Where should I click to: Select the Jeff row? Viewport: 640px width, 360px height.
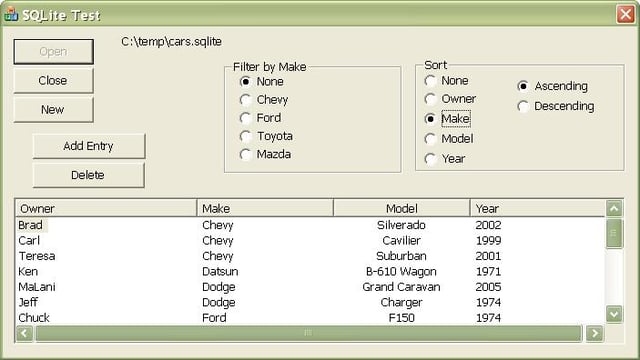coord(310,302)
